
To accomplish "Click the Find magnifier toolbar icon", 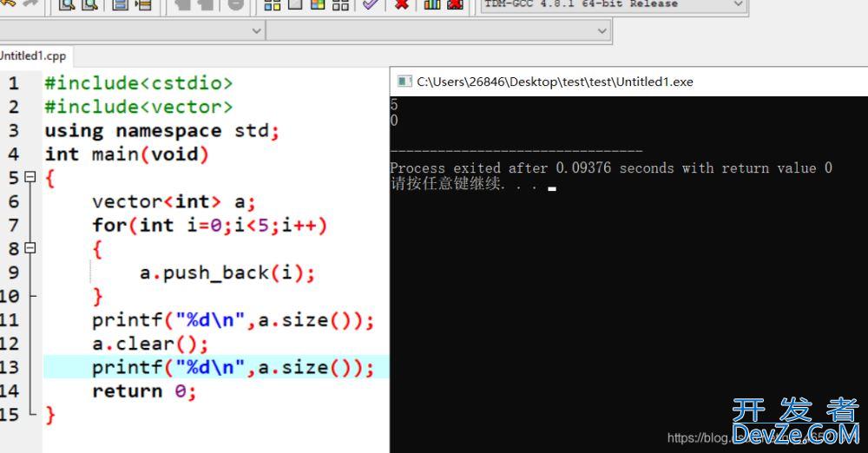I will coord(67,4).
